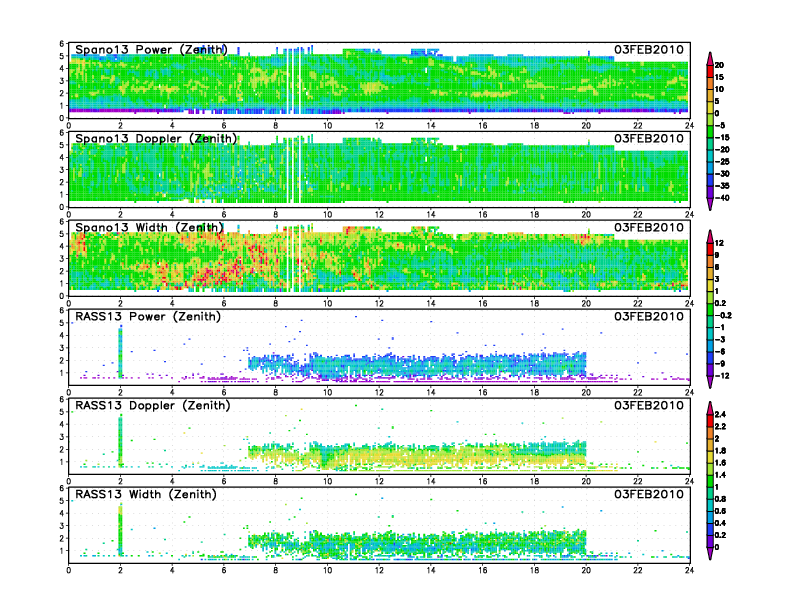Click the purple bottom arrow of the power colorbar

click(x=710, y=204)
